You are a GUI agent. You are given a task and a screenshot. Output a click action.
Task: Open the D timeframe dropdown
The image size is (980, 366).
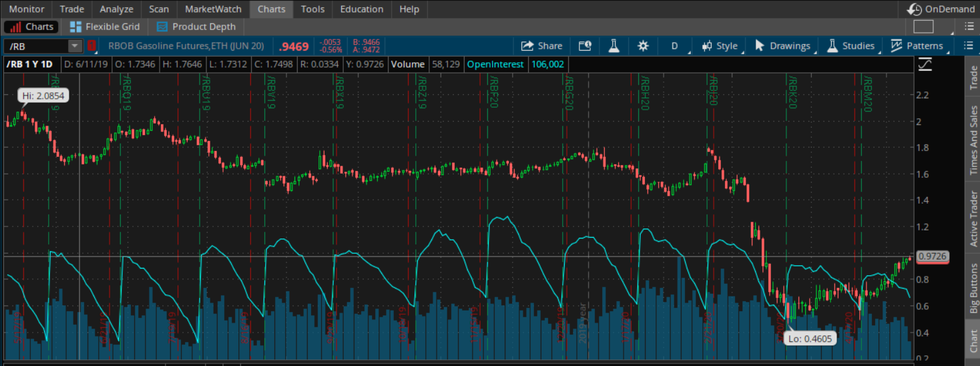pos(674,46)
